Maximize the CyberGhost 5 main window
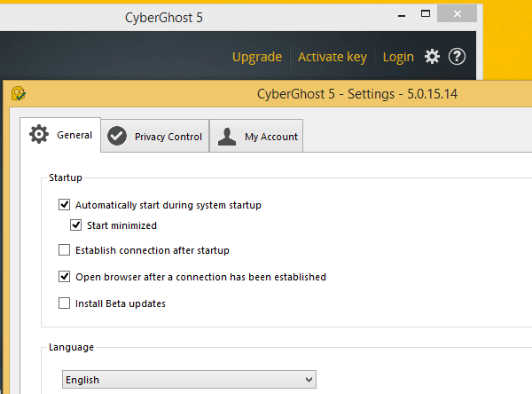The height and width of the screenshot is (394, 532). pos(426,13)
